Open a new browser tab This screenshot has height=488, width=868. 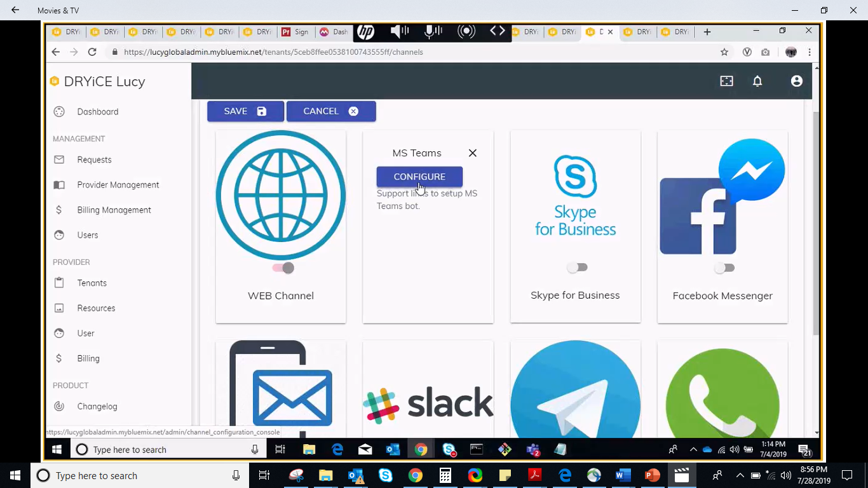click(x=707, y=32)
